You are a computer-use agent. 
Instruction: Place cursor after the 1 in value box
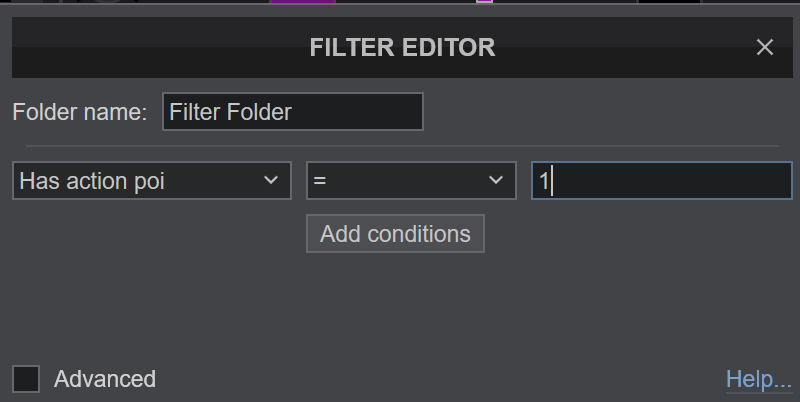tap(552, 181)
